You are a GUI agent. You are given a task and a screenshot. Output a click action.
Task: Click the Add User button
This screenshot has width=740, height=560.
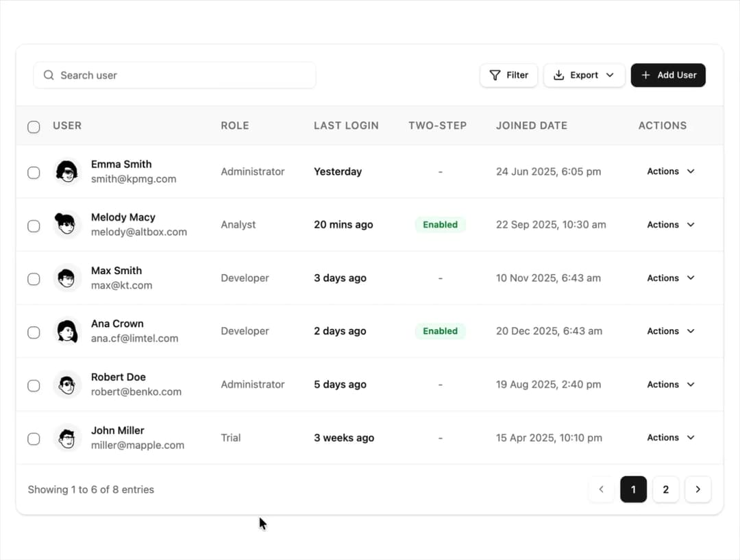(x=668, y=75)
